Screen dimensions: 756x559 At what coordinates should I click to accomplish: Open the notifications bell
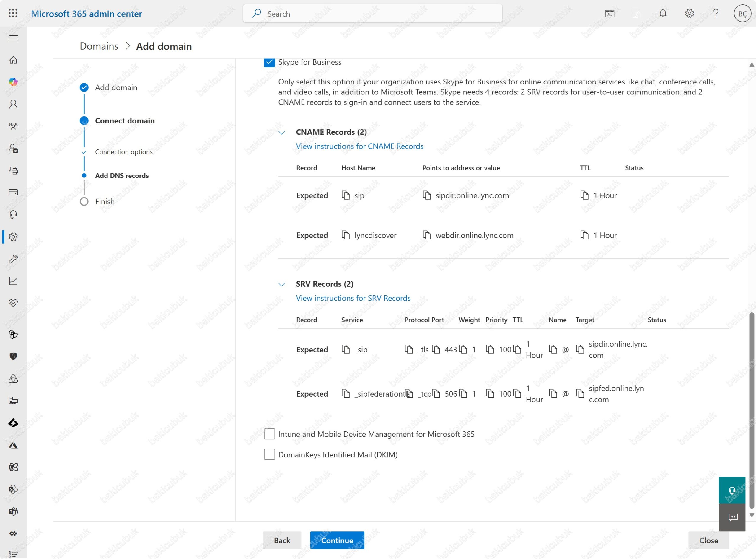click(x=663, y=14)
